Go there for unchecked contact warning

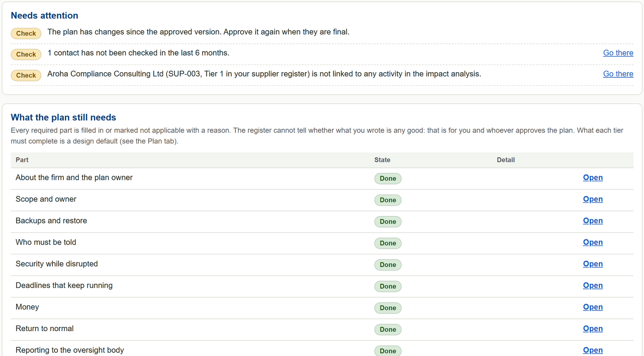pyautogui.click(x=618, y=53)
